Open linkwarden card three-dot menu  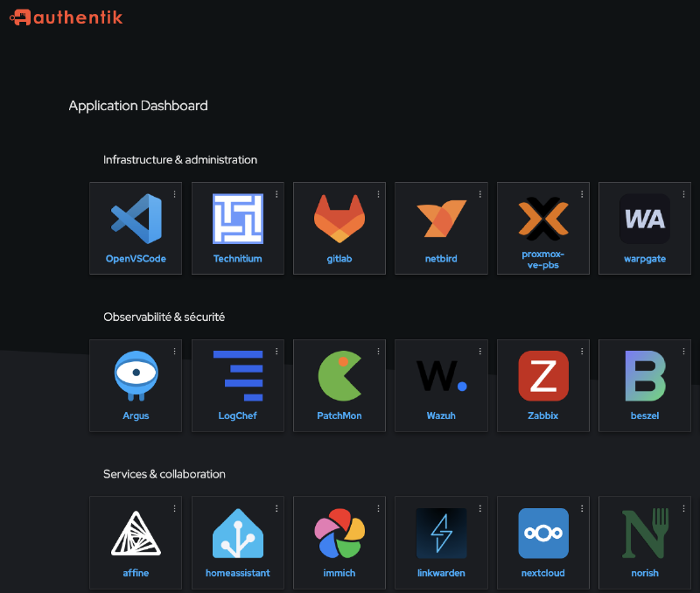click(479, 508)
